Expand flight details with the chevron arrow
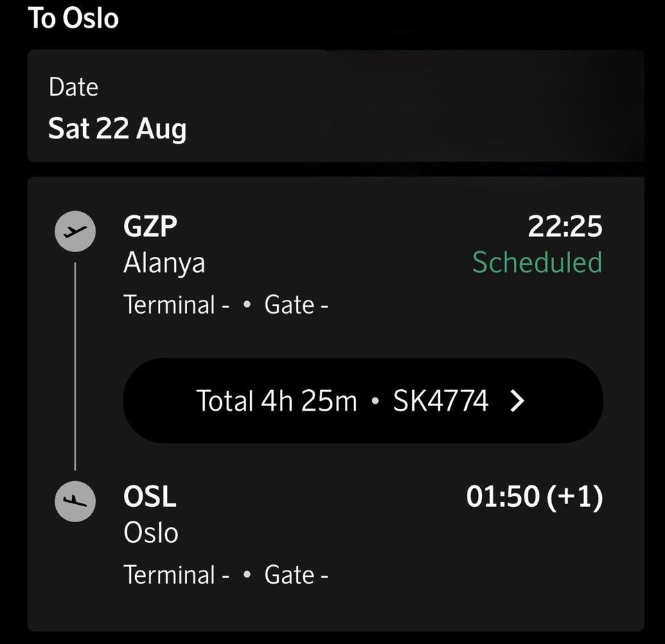Screen dimensions: 665x644 pyautogui.click(x=517, y=401)
